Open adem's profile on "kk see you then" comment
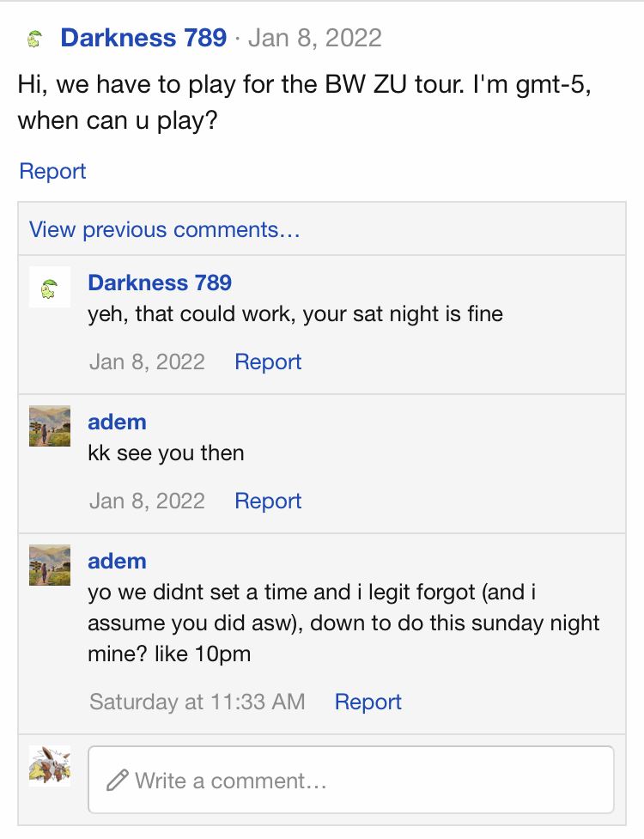Screen dimensions: 644x839 117,423
